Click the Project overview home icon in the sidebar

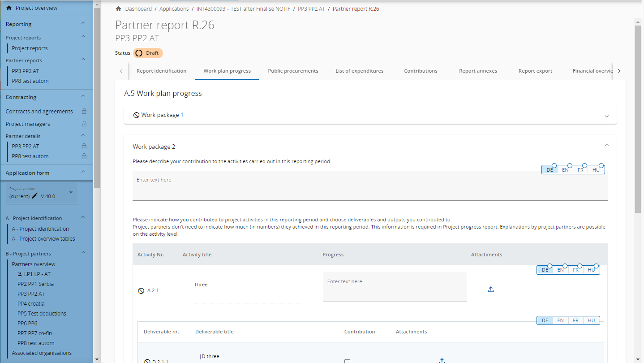[9, 8]
